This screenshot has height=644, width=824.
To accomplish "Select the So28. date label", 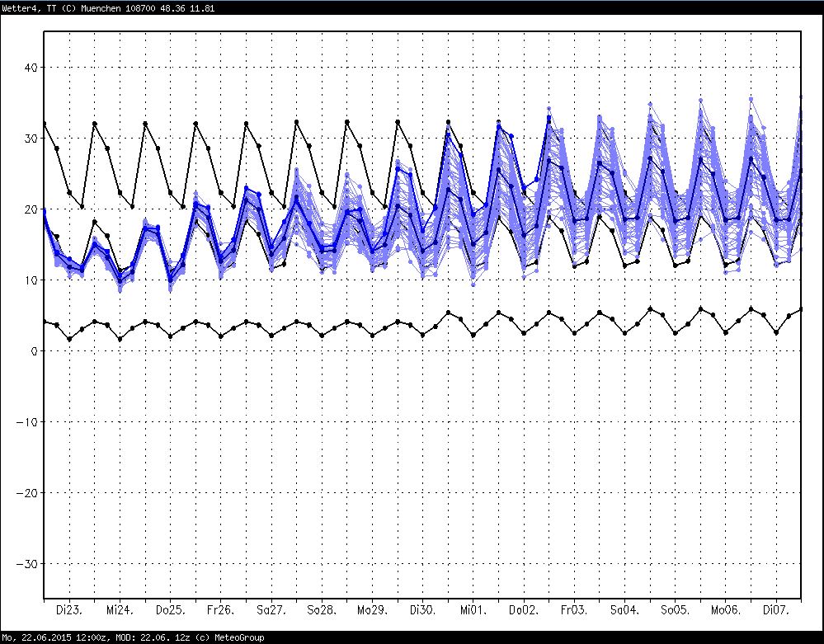I will tap(321, 610).
